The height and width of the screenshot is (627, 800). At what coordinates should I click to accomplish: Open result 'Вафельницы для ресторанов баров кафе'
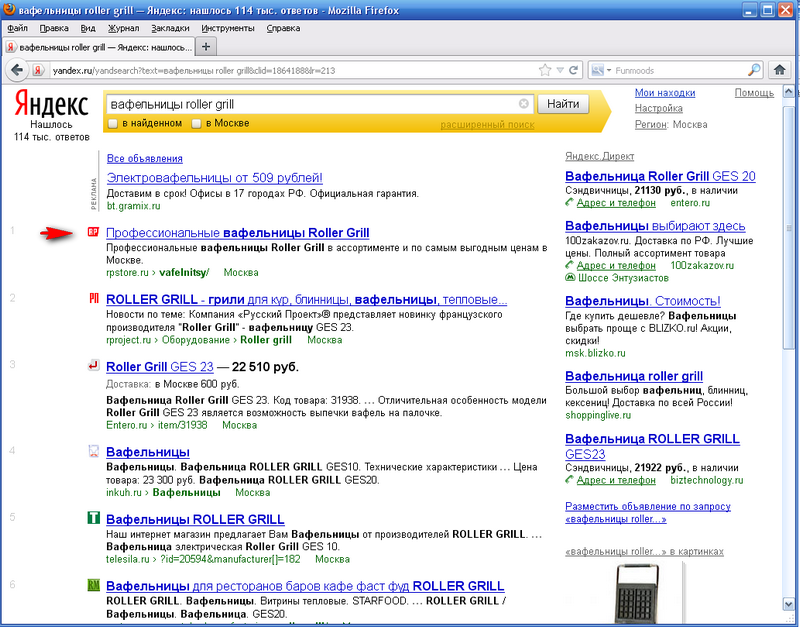pos(305,586)
